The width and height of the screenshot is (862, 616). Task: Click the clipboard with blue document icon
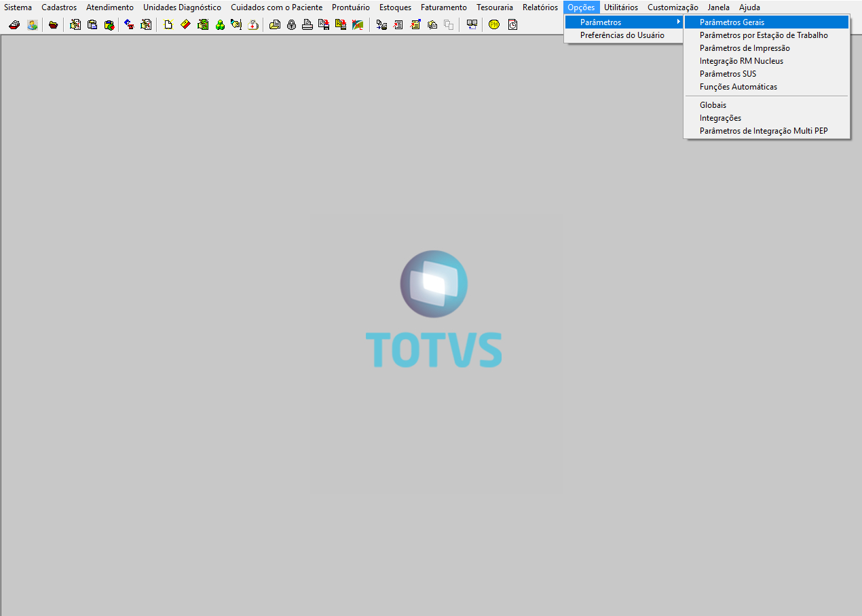click(92, 25)
